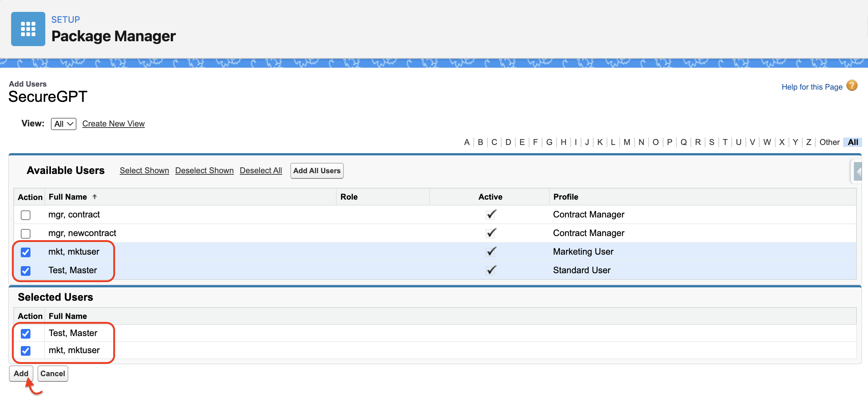Select the All alphabet filter
Image resolution: width=868 pixels, height=397 pixels.
[x=853, y=142]
